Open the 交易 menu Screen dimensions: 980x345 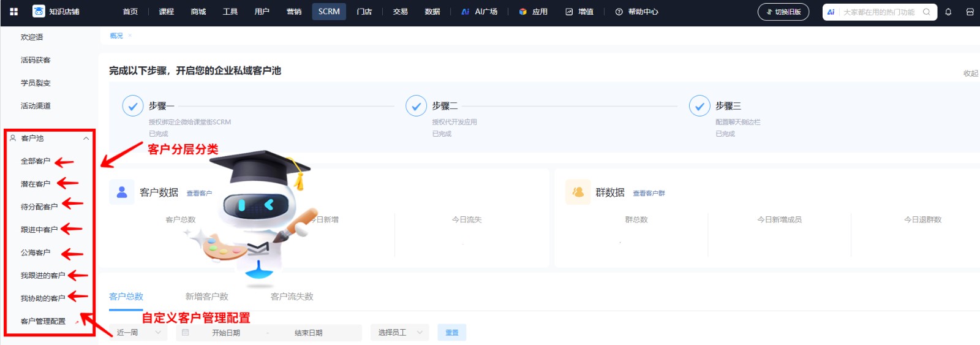pos(401,12)
